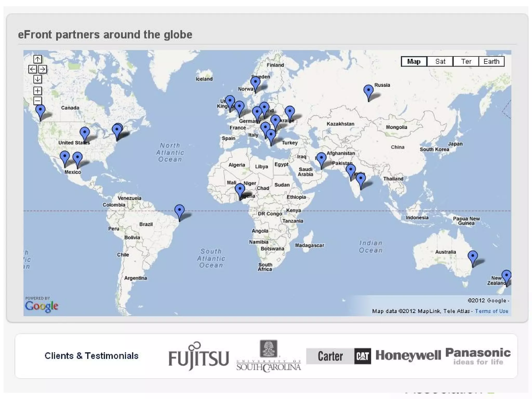Click the partner pin in Russia
The height and width of the screenshot is (399, 532).
point(368,91)
